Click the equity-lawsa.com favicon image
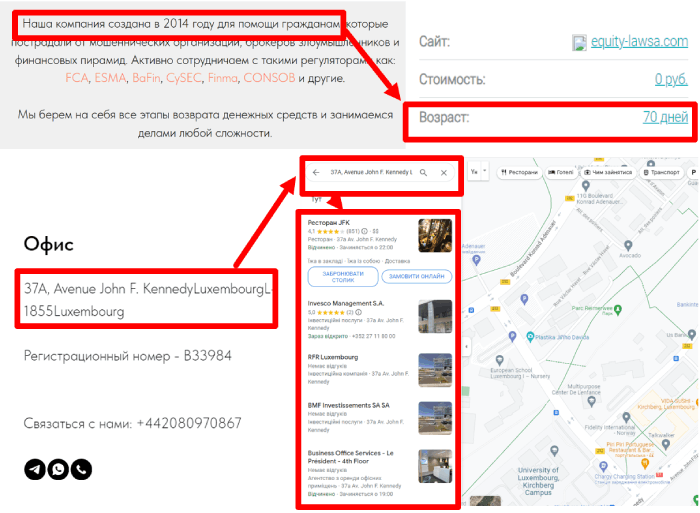This screenshot has height=513, width=700. pyautogui.click(x=579, y=43)
